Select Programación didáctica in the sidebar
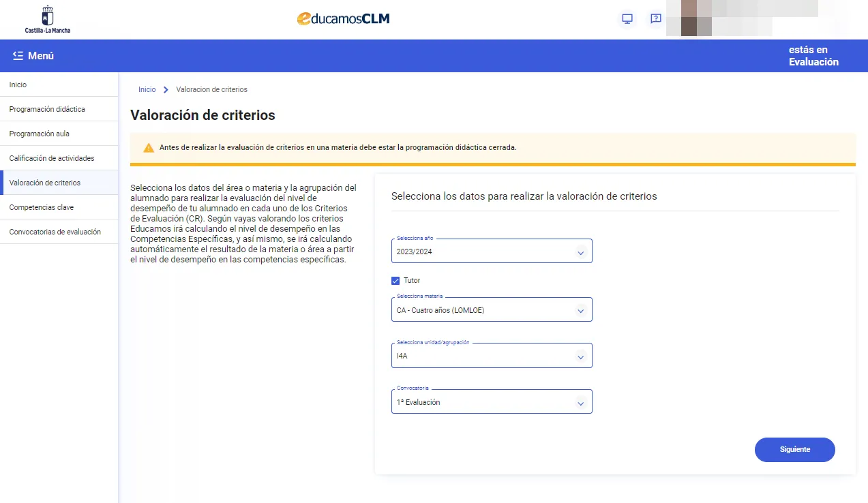 tap(46, 109)
